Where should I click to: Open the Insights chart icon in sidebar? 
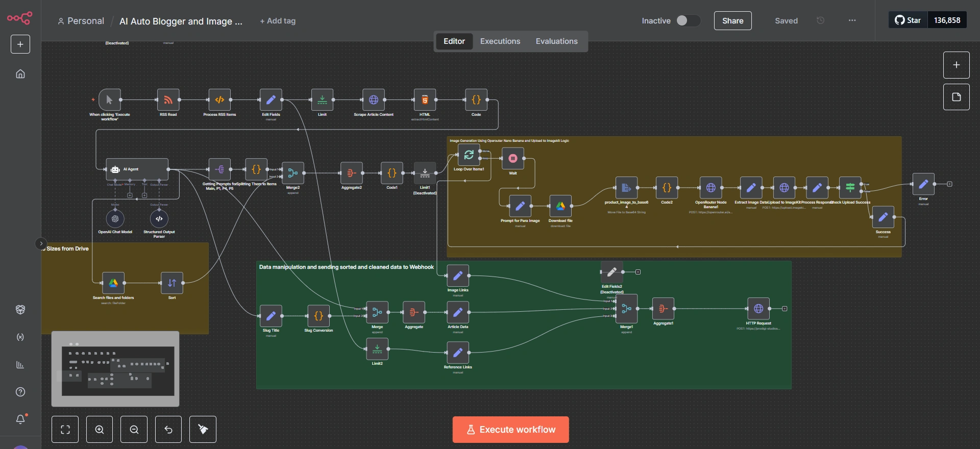pyautogui.click(x=20, y=365)
